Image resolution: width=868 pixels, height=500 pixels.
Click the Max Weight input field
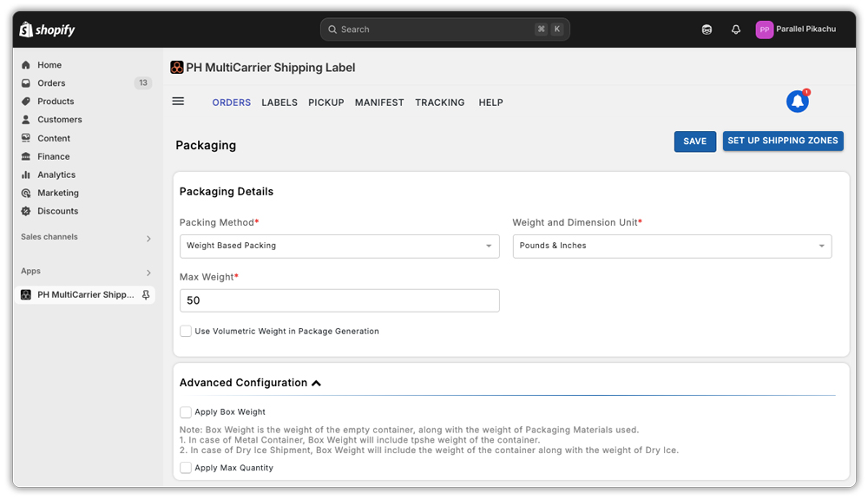coord(339,300)
